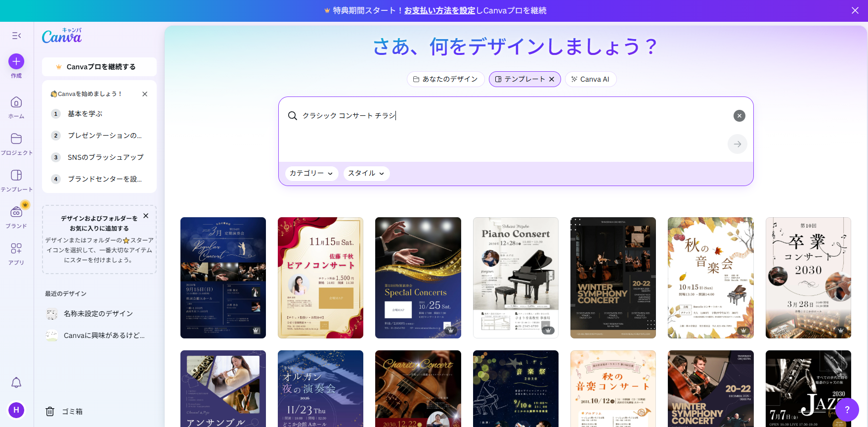
Task: Expand the カテゴリー dropdown
Action: tap(311, 173)
